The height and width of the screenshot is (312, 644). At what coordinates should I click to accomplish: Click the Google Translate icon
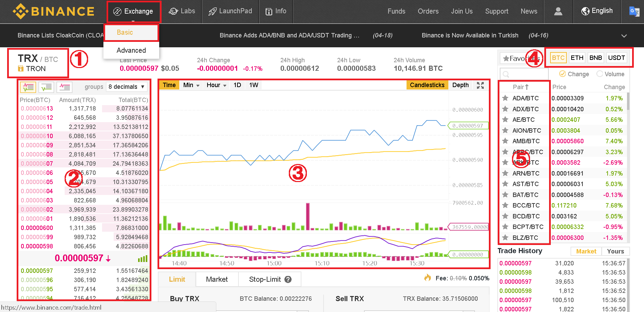(634, 12)
